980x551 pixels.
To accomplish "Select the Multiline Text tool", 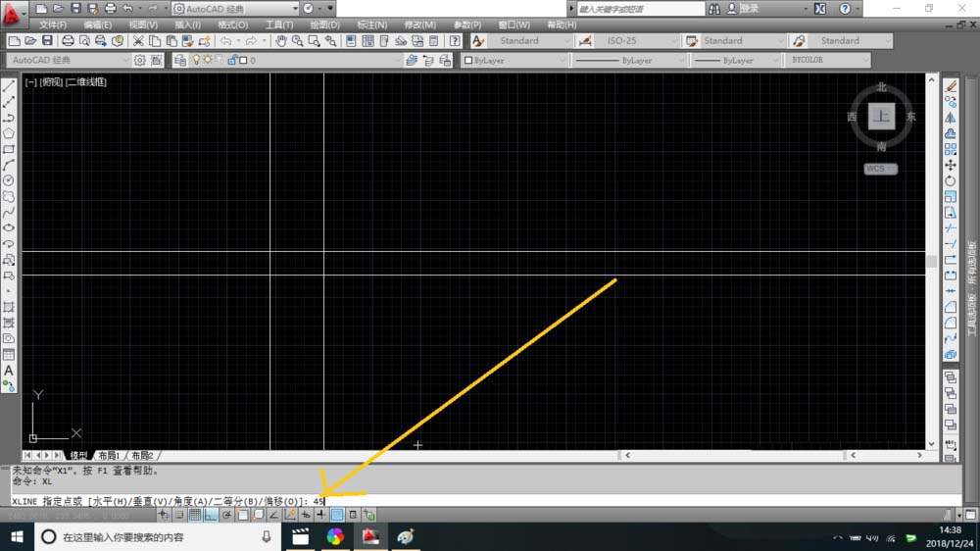I will (9, 371).
